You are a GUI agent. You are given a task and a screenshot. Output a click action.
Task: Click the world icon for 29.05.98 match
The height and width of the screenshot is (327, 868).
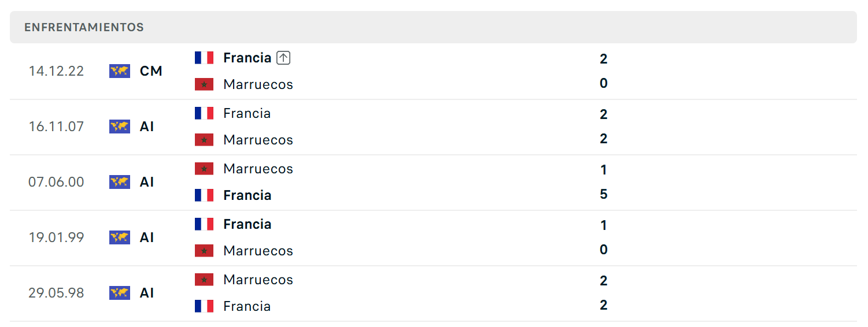[x=120, y=293]
